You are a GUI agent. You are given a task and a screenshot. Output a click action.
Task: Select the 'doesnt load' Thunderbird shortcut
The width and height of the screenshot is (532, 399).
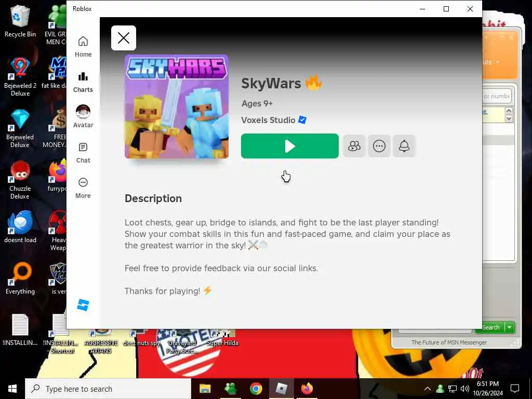20,227
